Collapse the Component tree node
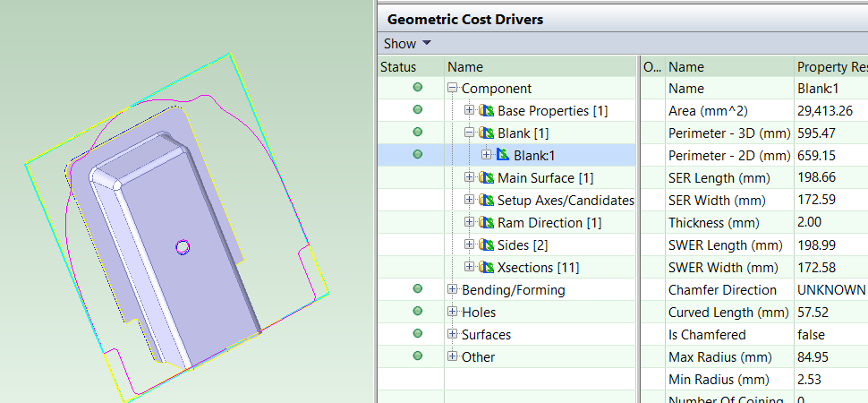Image resolution: width=868 pixels, height=403 pixels. pyautogui.click(x=453, y=89)
